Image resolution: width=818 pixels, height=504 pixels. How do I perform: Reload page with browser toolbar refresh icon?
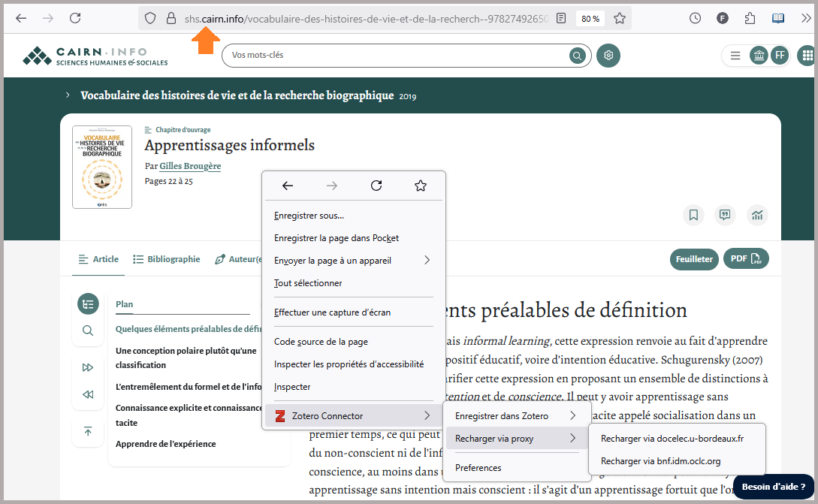click(x=75, y=18)
